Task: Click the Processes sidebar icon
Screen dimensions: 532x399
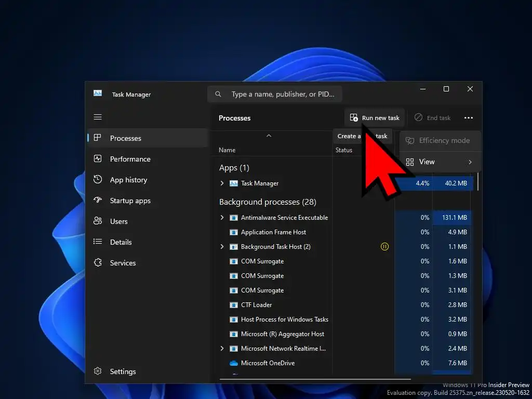Action: [x=98, y=138]
